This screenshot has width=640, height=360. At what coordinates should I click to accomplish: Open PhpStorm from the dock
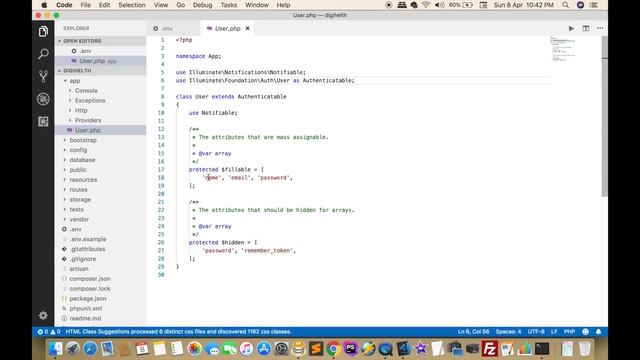pyautogui.click(x=351, y=349)
